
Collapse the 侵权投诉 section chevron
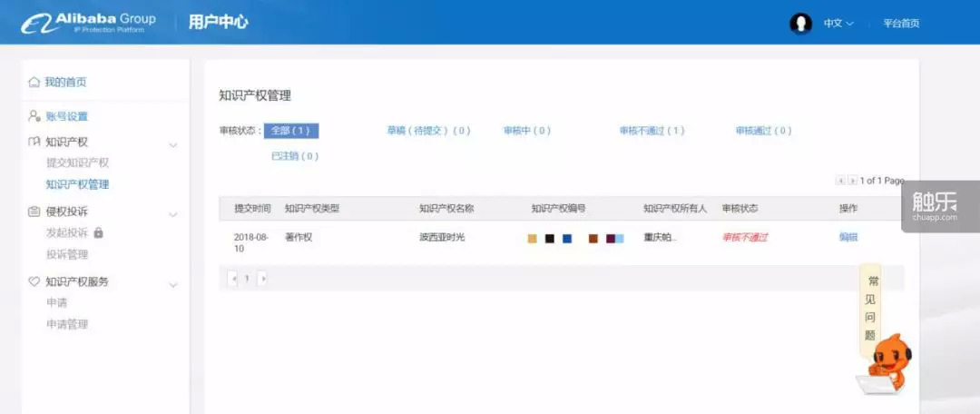click(173, 214)
